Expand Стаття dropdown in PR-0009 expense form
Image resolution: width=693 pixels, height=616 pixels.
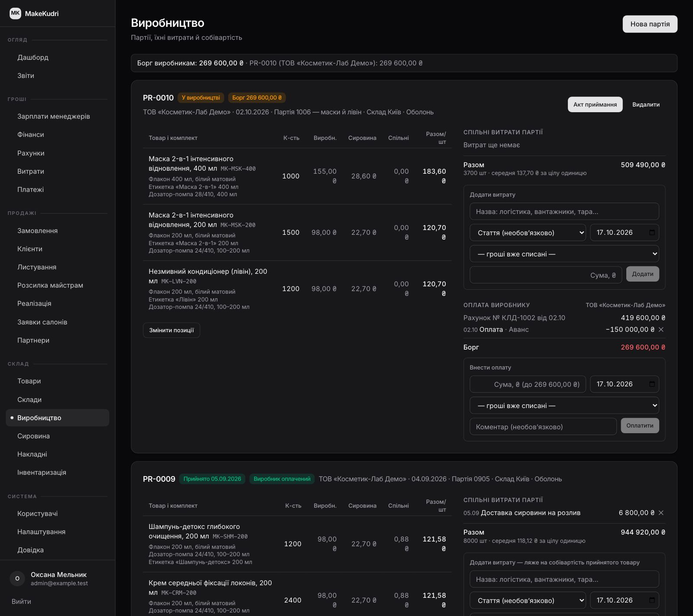[528, 600]
